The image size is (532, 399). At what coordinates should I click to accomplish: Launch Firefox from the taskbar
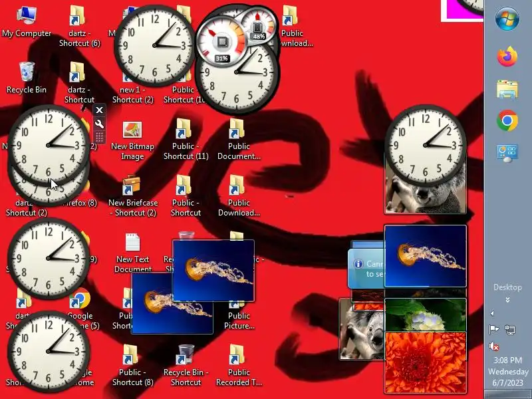point(507,57)
